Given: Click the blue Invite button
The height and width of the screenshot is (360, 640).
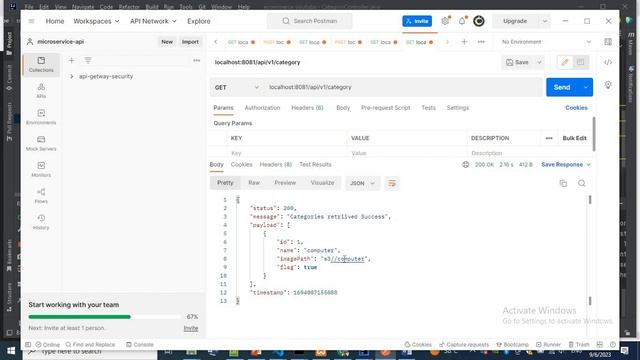Looking at the screenshot, I should 417,21.
